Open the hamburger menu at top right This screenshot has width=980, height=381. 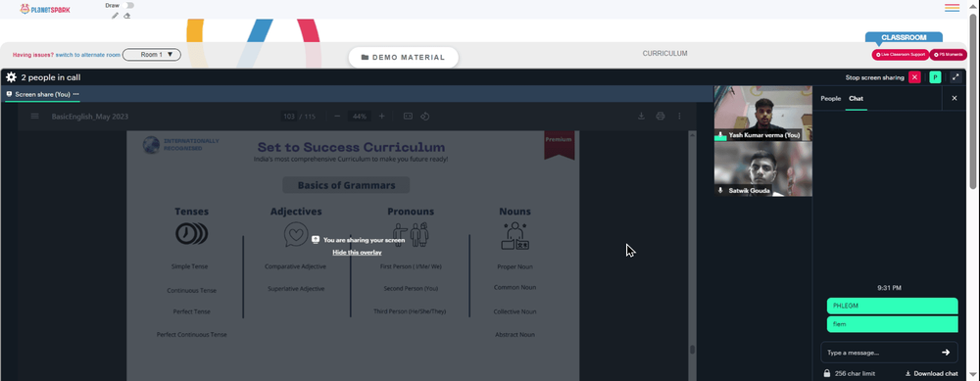coord(952,8)
